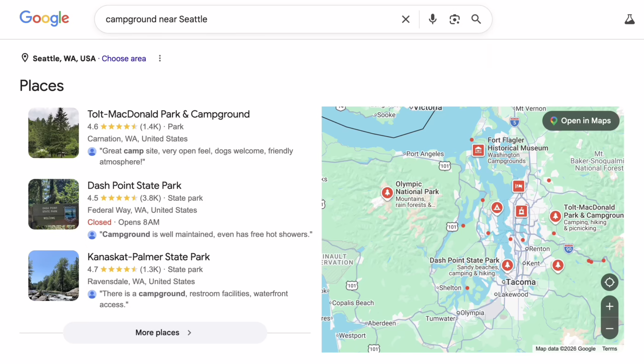The image size is (644, 364).
Task: Click reviewer avatar next to "There is a campground"
Action: pyautogui.click(x=92, y=294)
